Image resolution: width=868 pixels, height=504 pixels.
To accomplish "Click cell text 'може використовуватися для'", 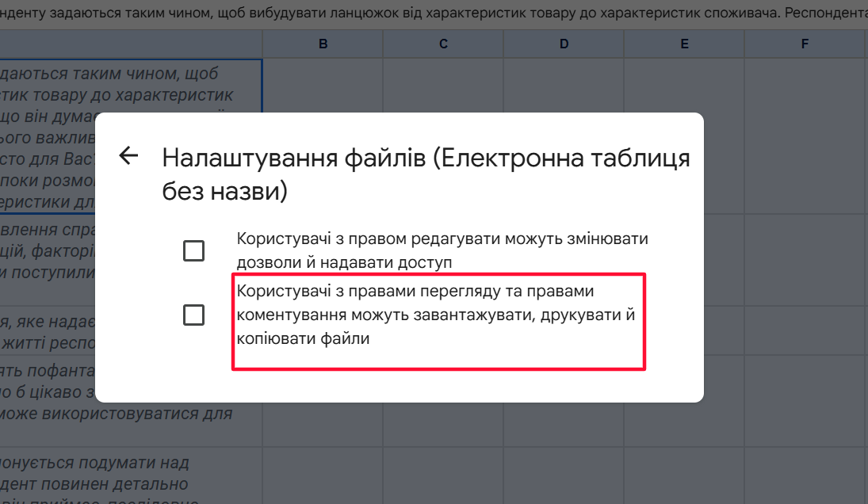I will coord(117,414).
